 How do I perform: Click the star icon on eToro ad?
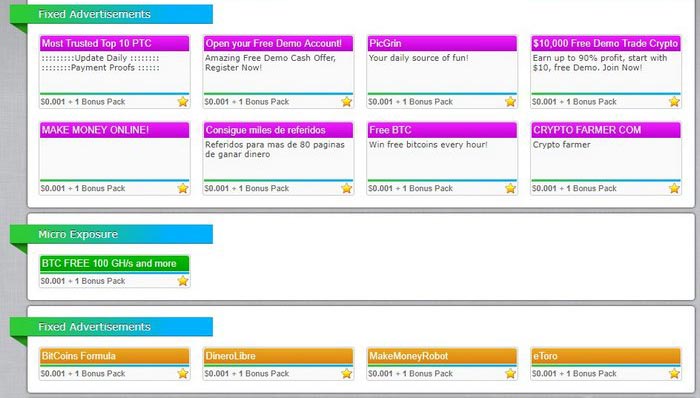click(674, 373)
